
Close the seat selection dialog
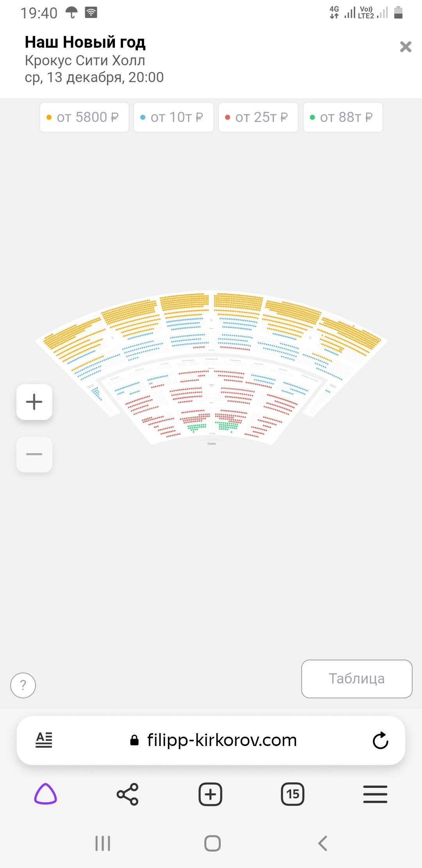pyautogui.click(x=406, y=47)
